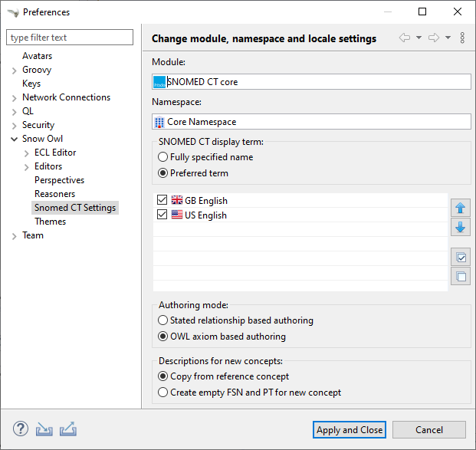Click the Apply and Close button
Screen dimensions: 476x450
pyautogui.click(x=350, y=430)
